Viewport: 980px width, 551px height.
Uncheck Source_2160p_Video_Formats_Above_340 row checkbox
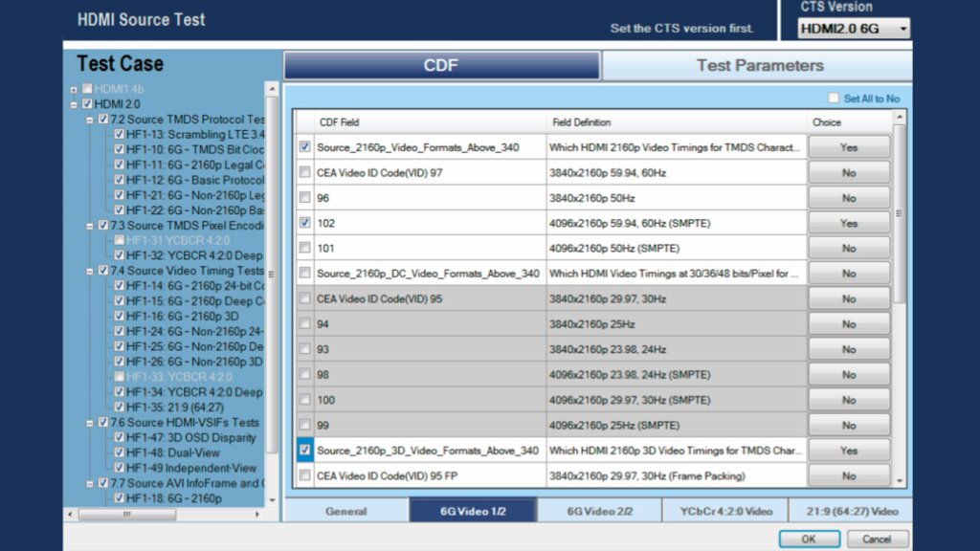[x=304, y=146]
